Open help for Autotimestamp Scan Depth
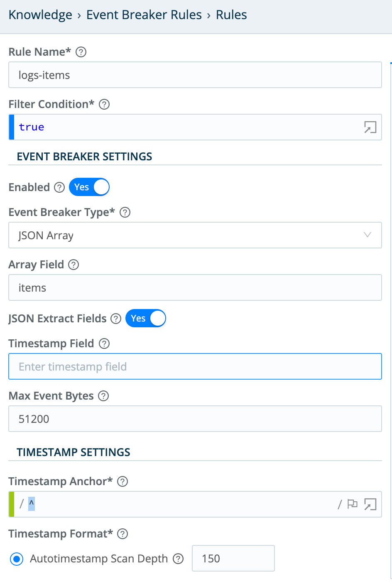The height and width of the screenshot is (584, 392). tap(178, 559)
